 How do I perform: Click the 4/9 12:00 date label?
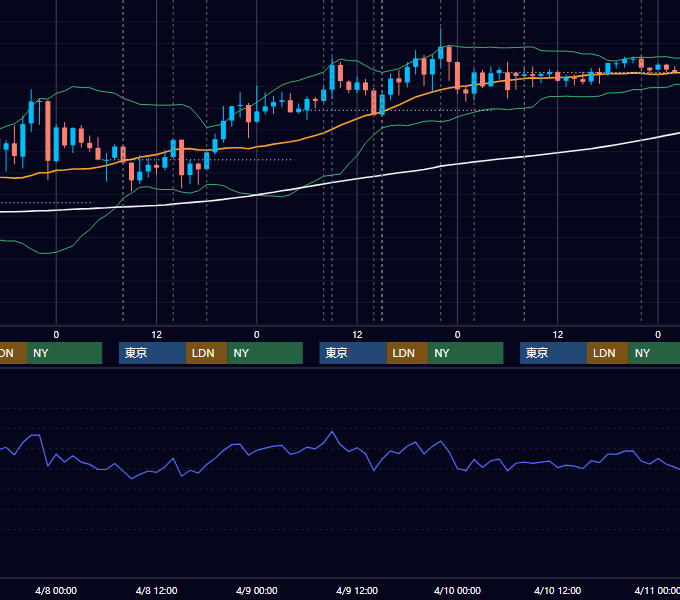click(357, 590)
